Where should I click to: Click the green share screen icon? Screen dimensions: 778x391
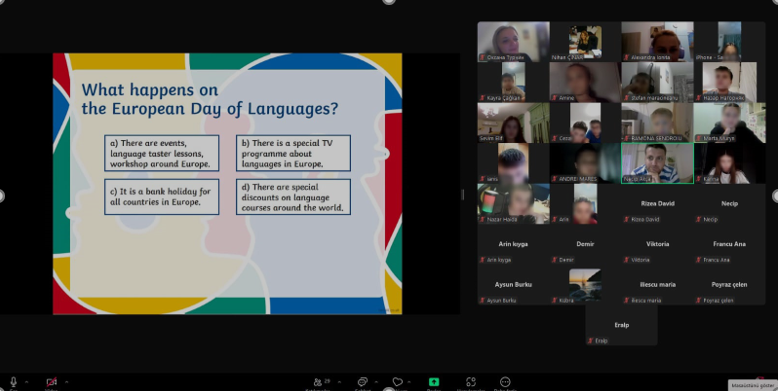[x=434, y=382]
